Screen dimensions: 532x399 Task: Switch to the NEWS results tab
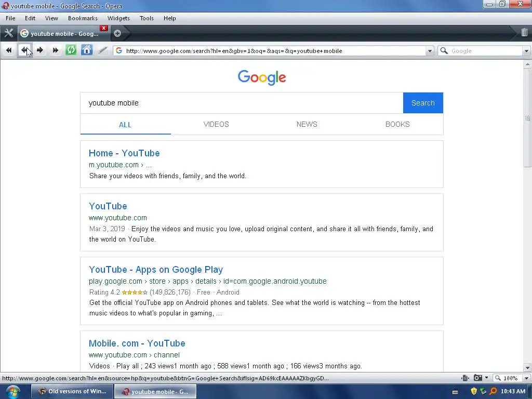[x=307, y=124]
